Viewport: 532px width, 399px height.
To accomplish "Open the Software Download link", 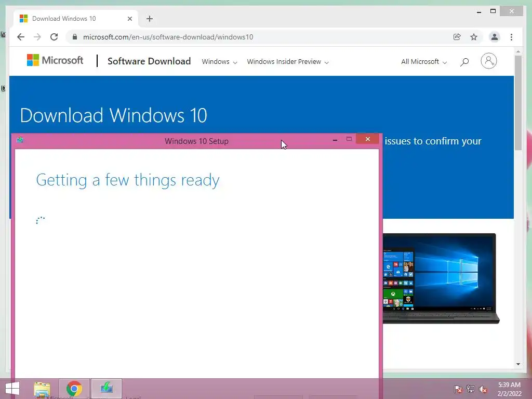I will pos(149,61).
